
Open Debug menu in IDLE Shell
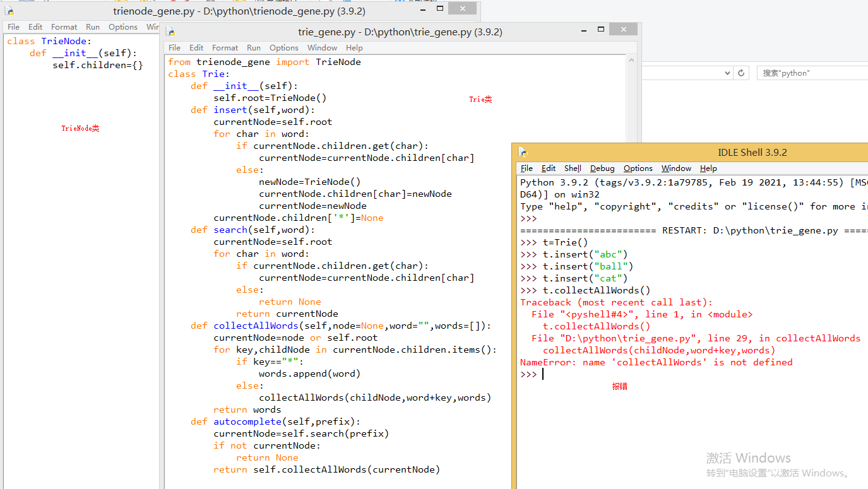pos(602,168)
